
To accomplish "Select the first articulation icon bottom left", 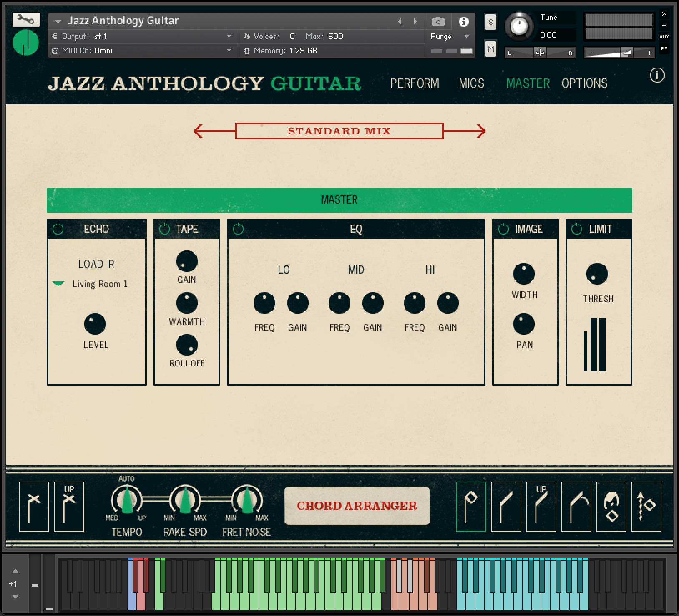I will pyautogui.click(x=34, y=506).
